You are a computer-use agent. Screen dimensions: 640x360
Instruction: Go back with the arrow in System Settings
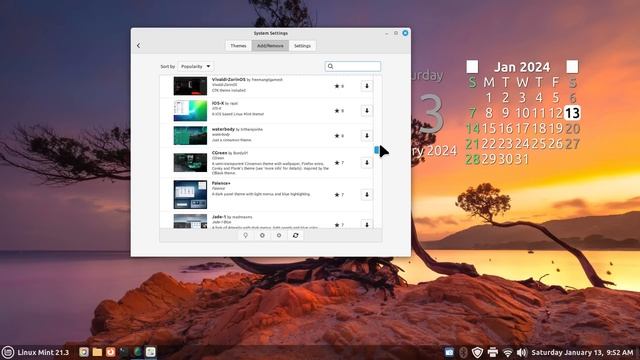click(x=138, y=46)
